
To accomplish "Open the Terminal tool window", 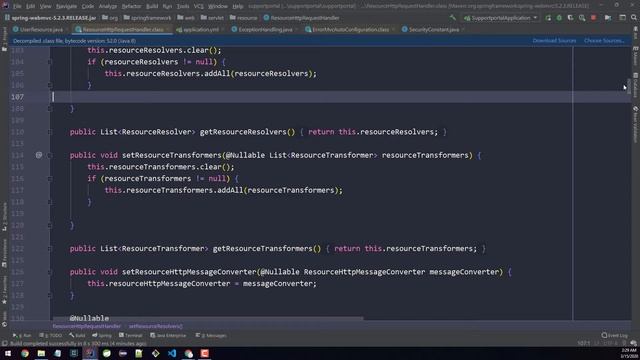I will pyautogui.click(x=131, y=336).
